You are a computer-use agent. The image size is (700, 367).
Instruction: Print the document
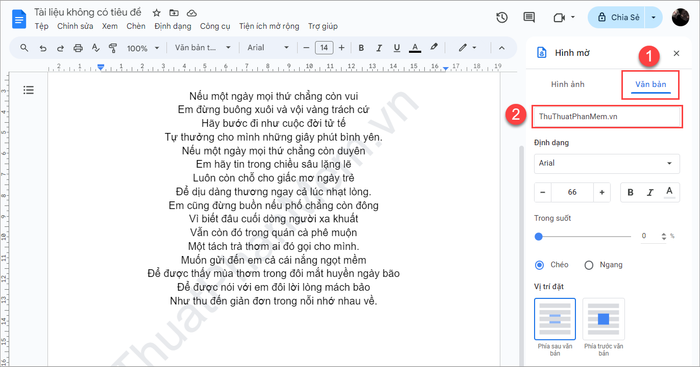[78, 48]
